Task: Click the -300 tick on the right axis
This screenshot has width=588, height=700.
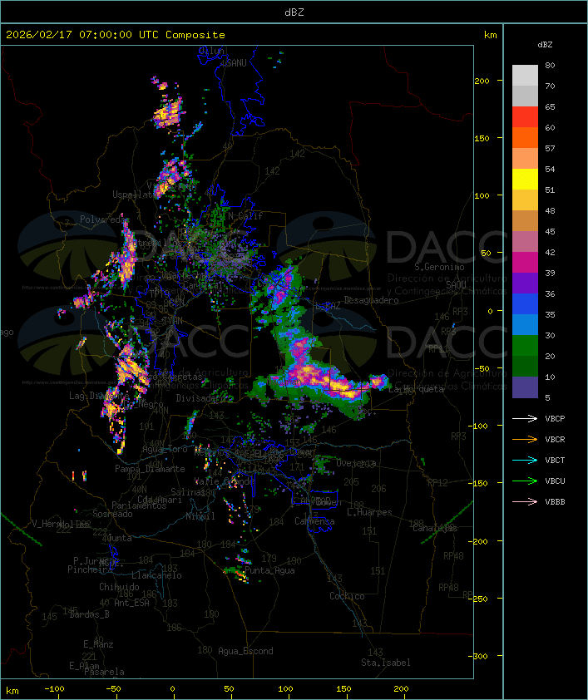Action: (x=480, y=656)
